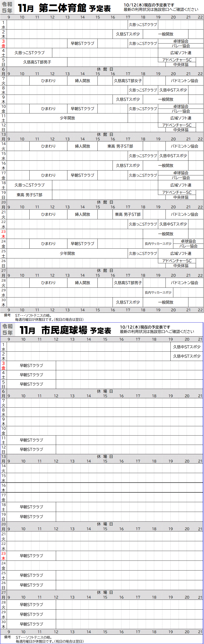Click 久慈っこSTクラブ on gymnasium 25日 row
This screenshot has height=644, width=204.
(143, 254)
